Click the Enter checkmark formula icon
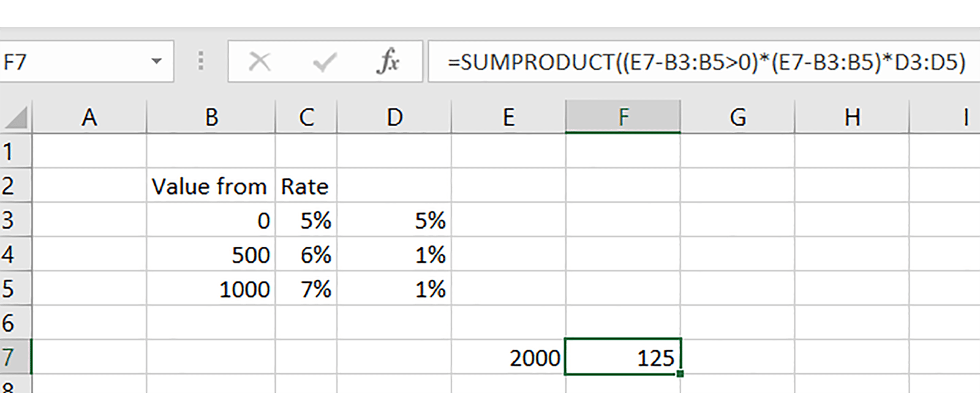 tap(324, 62)
